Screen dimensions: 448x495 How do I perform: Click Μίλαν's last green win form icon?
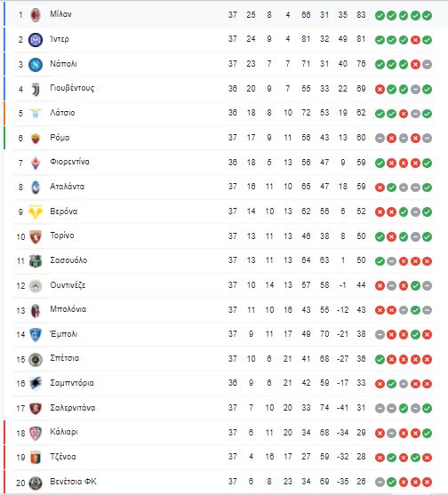(428, 15)
